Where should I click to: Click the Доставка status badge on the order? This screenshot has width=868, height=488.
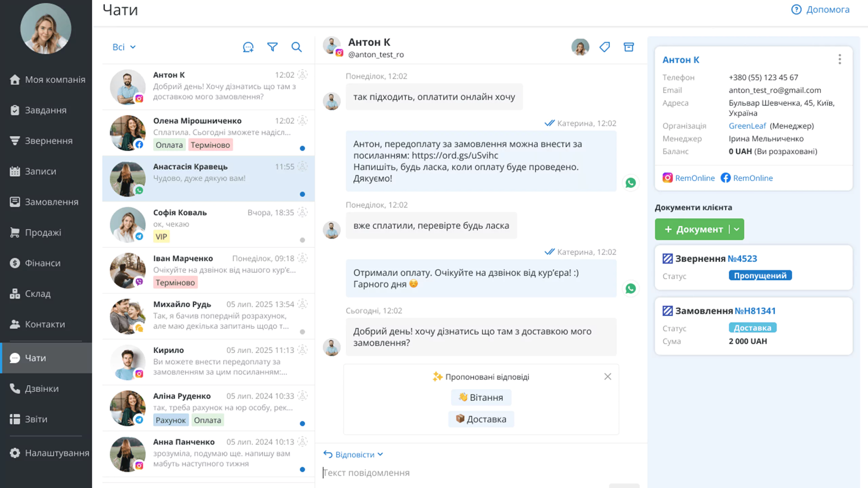point(752,328)
